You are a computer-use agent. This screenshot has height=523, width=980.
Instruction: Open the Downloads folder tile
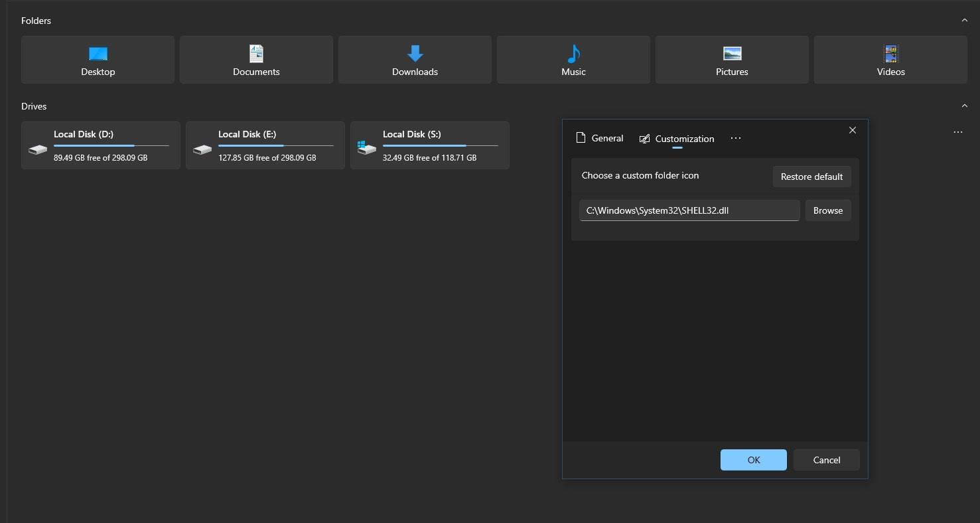(415, 60)
